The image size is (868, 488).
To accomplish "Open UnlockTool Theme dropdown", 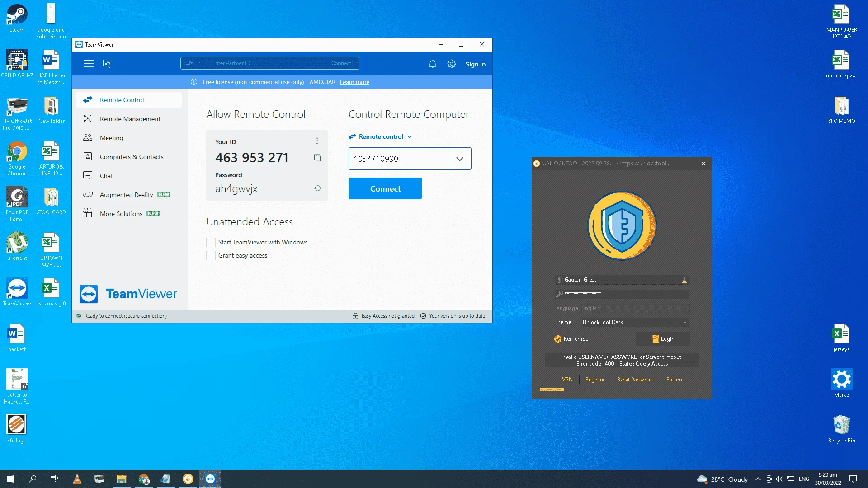I will (x=635, y=322).
